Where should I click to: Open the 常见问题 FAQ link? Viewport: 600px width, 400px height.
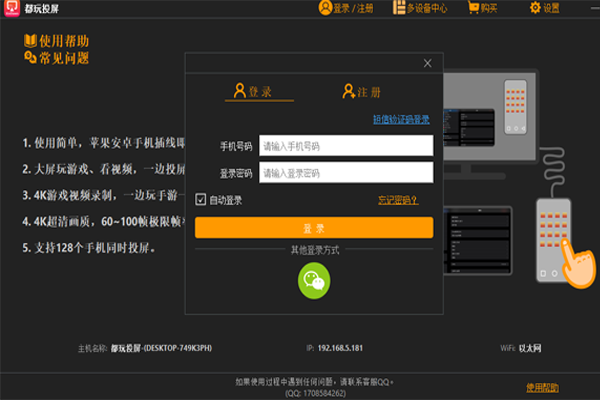[x=56, y=58]
